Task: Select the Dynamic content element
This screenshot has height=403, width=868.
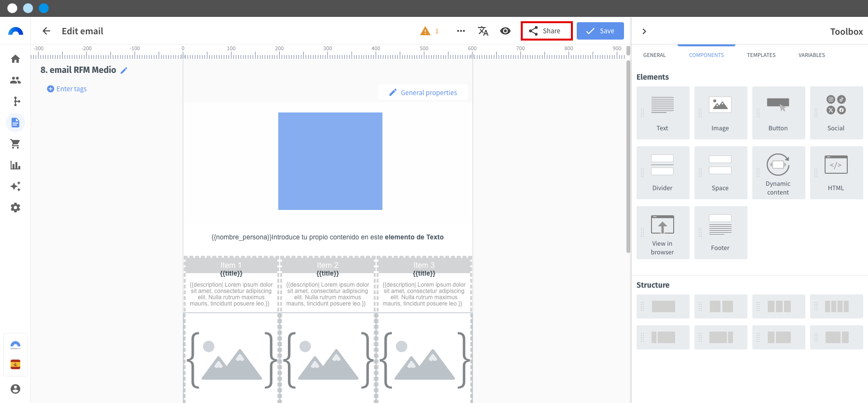Action: (x=778, y=173)
